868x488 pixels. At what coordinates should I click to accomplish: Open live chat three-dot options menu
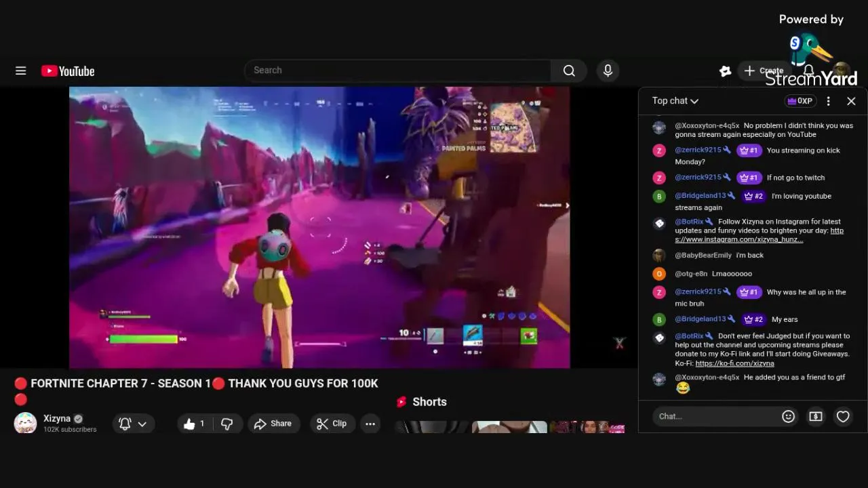coord(828,101)
